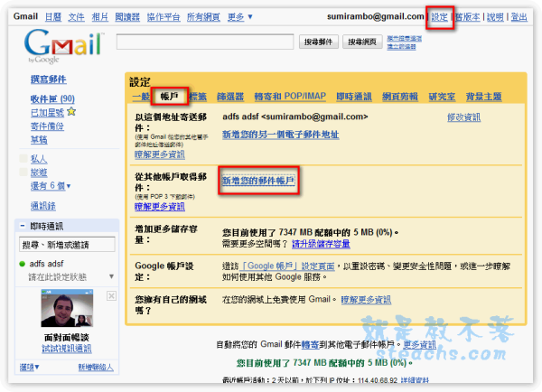Click the 搜尋郵件 button
542x392 pixels.
coord(318,42)
